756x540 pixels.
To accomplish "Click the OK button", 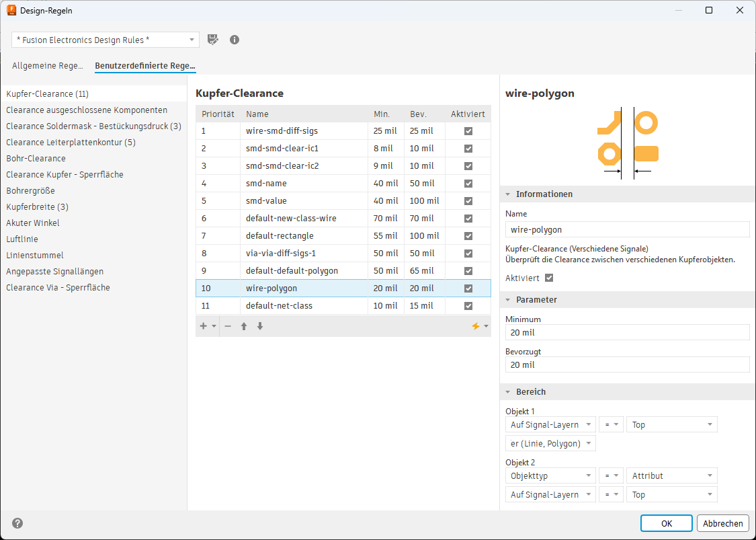I will (x=667, y=523).
